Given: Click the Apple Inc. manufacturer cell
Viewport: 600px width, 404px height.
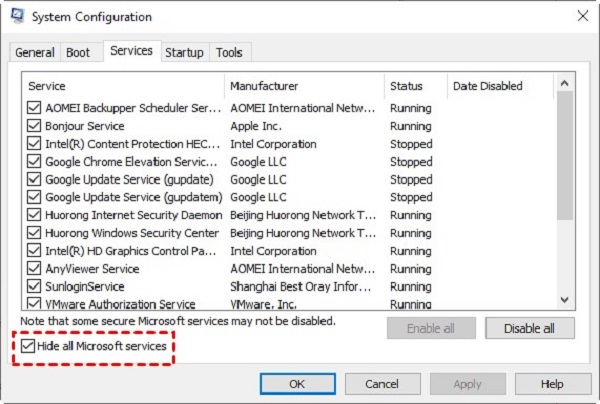Looking at the screenshot, I should (x=256, y=126).
